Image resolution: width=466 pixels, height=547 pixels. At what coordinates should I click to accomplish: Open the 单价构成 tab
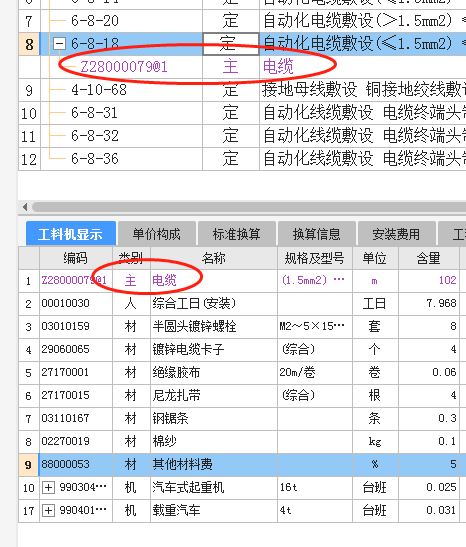157,233
